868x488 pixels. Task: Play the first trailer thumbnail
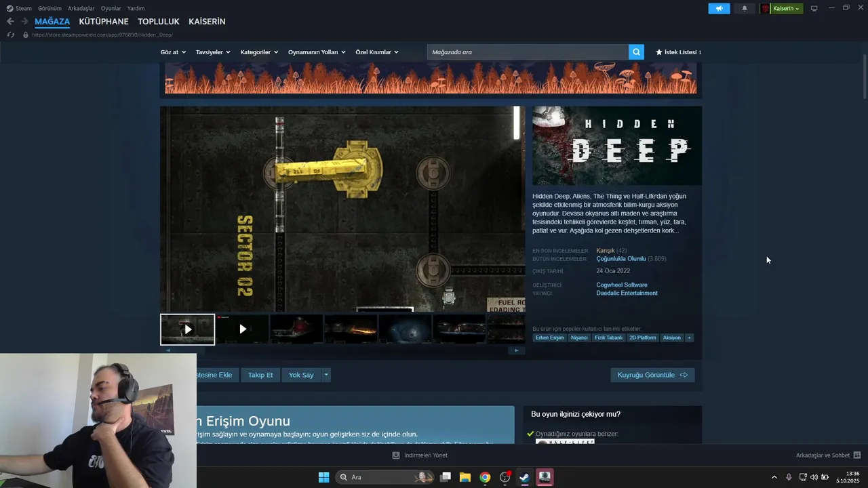click(188, 329)
